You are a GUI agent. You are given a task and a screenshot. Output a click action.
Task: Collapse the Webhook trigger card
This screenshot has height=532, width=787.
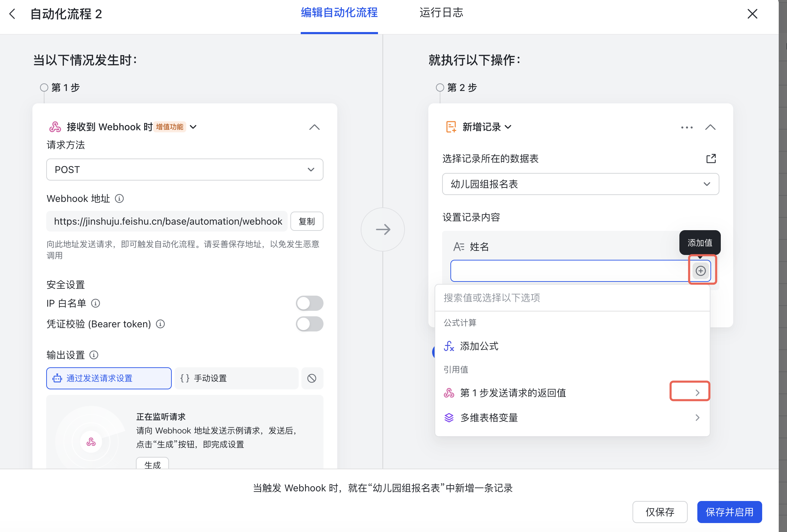[x=314, y=127]
